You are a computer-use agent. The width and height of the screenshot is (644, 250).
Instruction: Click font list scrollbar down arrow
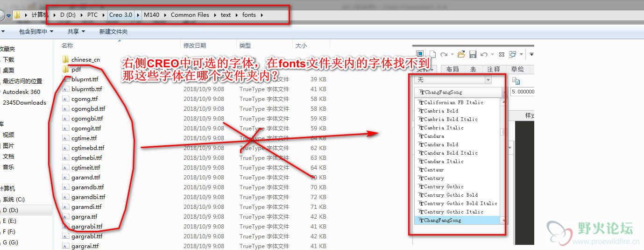[x=503, y=220]
